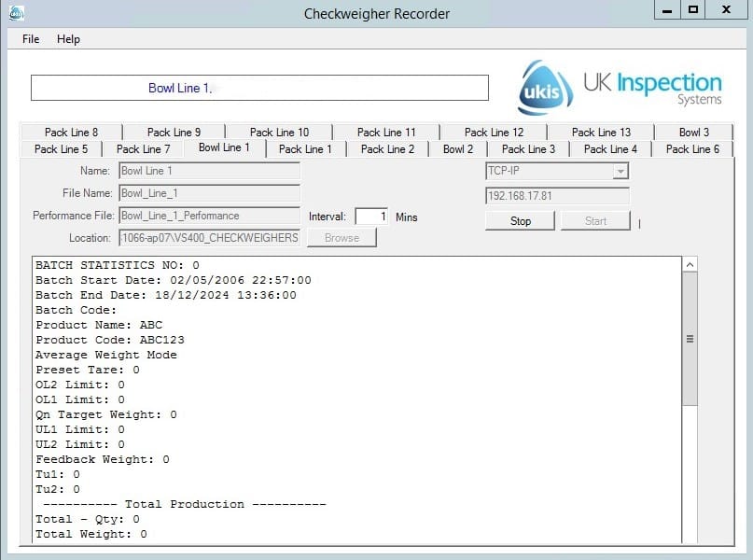Open the File menu
The width and height of the screenshot is (753, 560).
31,39
